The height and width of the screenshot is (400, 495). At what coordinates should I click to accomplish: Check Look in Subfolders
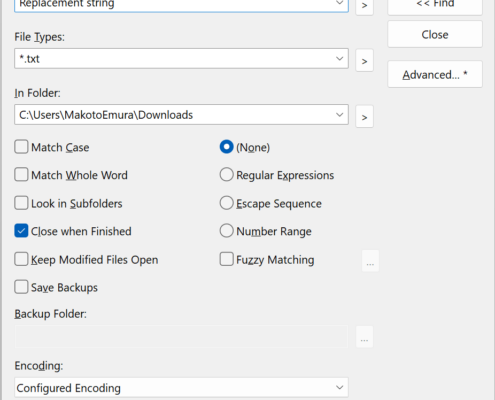click(x=21, y=203)
